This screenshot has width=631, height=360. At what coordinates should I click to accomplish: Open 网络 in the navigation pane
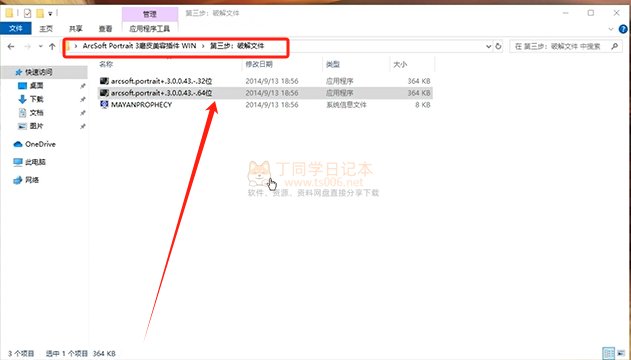point(32,180)
